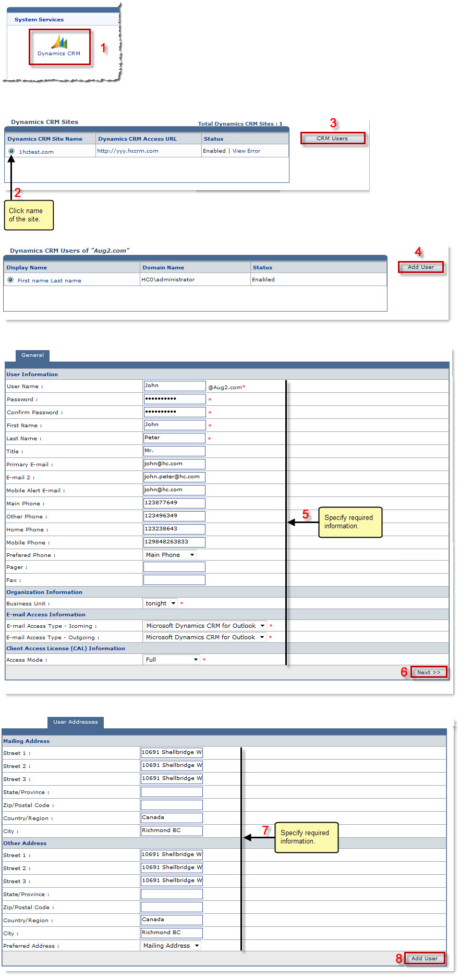Select the radio button for First name Last name user
The height and width of the screenshot is (980, 472).
10,280
